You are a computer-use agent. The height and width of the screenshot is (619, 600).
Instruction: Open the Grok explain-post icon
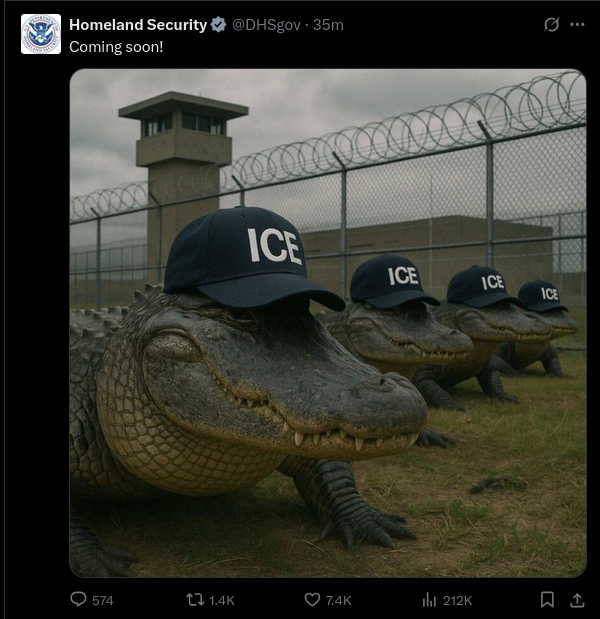tap(551, 24)
